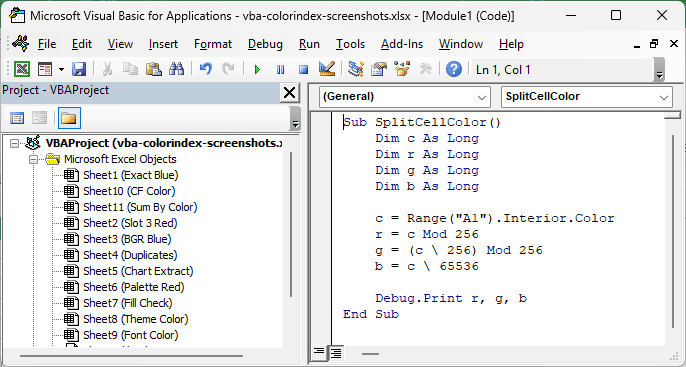Restore the Module1 code window
The width and height of the screenshot is (686, 367).
tap(654, 44)
